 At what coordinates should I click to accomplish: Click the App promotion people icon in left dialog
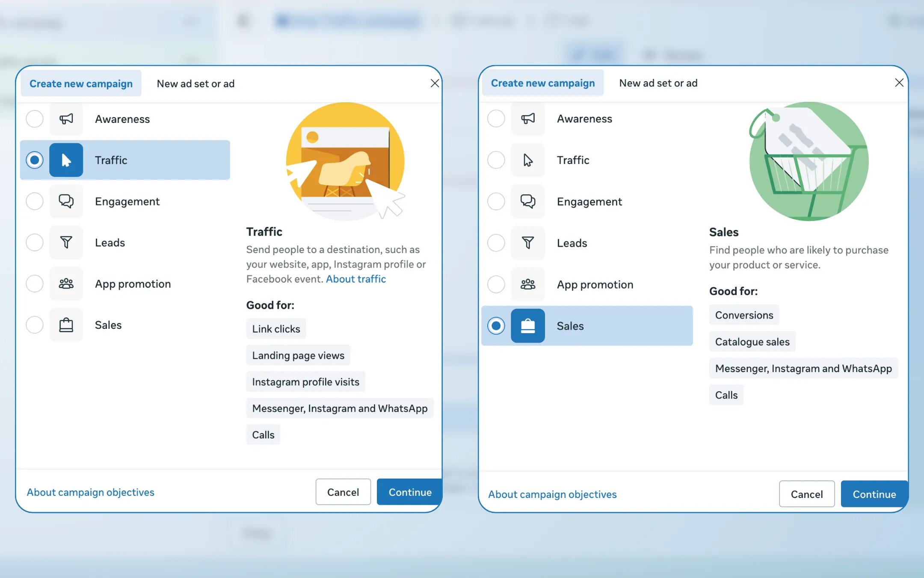click(x=66, y=283)
